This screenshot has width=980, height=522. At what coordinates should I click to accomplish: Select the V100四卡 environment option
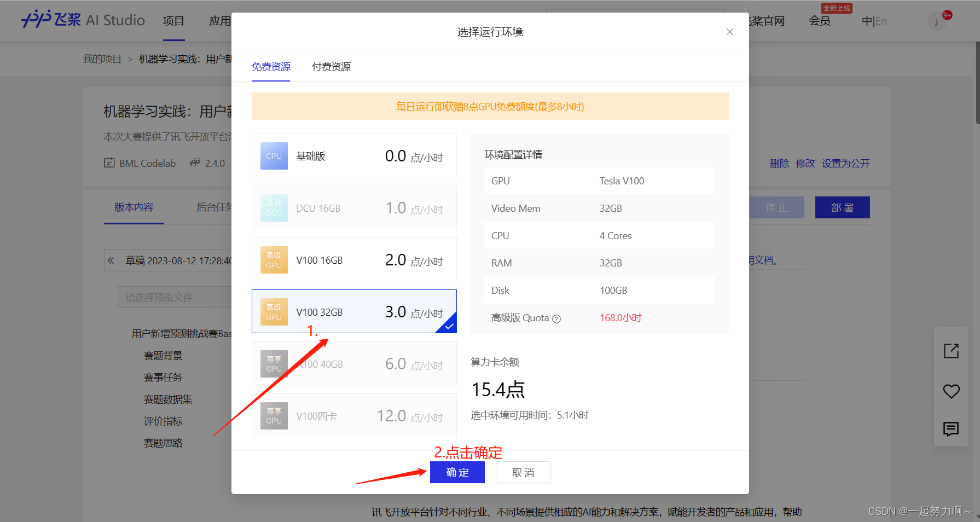tap(354, 415)
